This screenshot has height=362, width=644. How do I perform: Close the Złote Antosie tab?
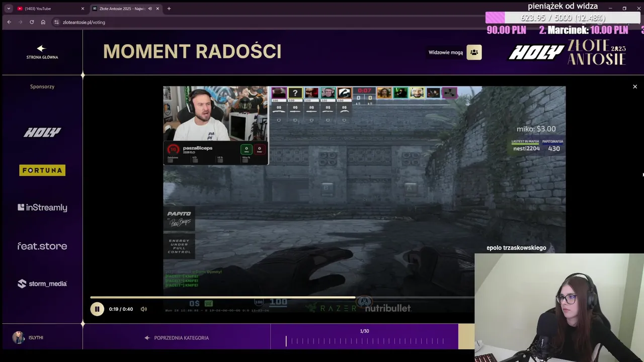click(157, 9)
